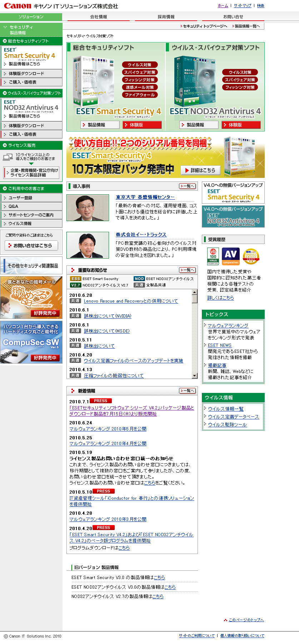Open first 体験版ダウンロード in sidebar
299x644 pixels.
tap(31, 74)
